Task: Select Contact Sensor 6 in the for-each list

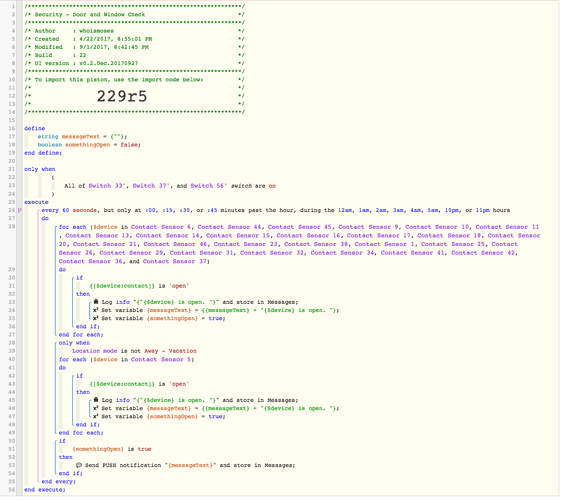Action: click(x=160, y=228)
